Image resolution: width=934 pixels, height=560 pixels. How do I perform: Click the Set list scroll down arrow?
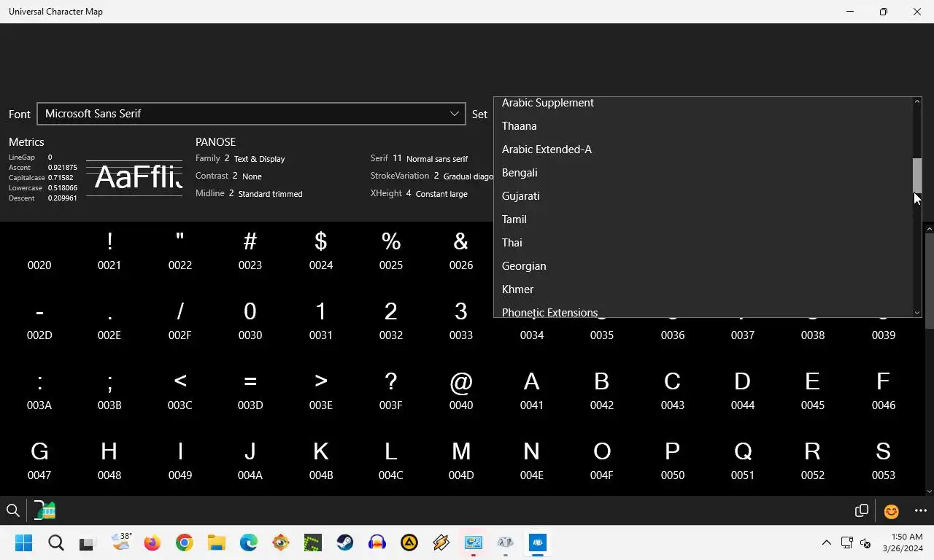[917, 313]
